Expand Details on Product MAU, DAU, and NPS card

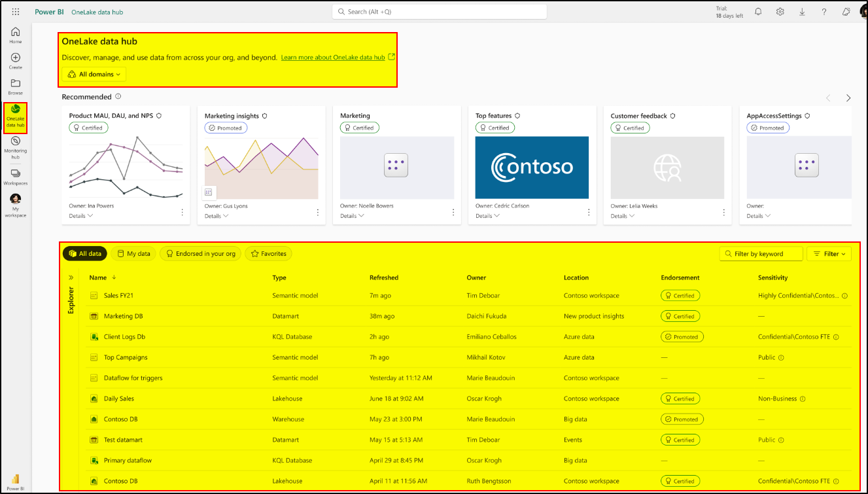[x=81, y=216]
